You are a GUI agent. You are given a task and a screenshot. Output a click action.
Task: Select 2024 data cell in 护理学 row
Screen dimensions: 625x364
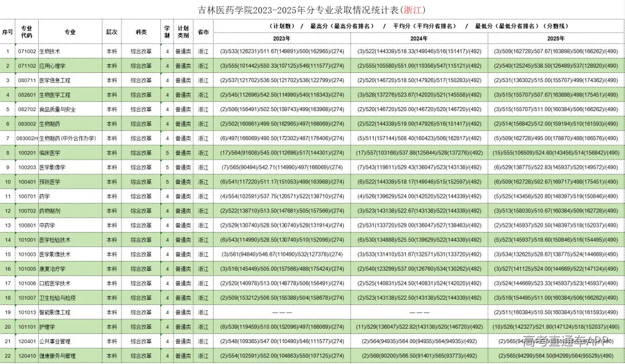tap(419, 327)
